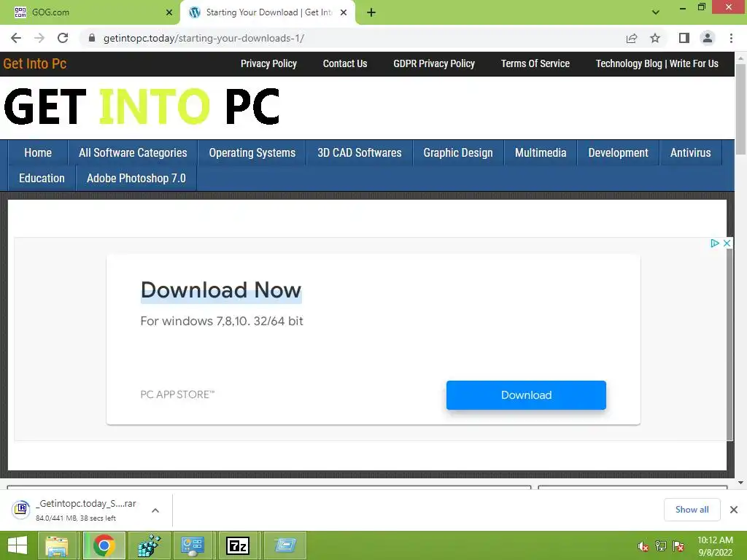Click the Chrome taskbar icon
747x560 pixels.
104,545
